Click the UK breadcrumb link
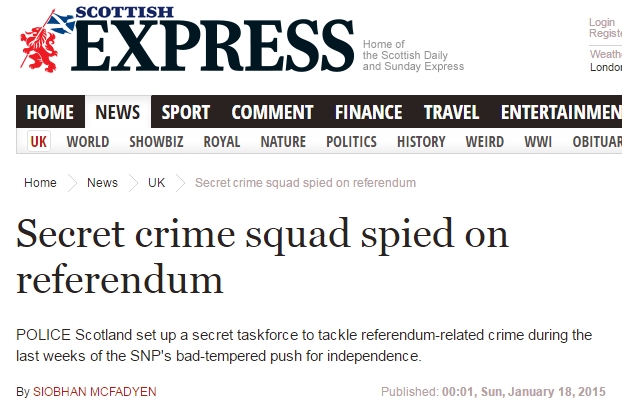The width and height of the screenshot is (622, 406). coord(156,183)
